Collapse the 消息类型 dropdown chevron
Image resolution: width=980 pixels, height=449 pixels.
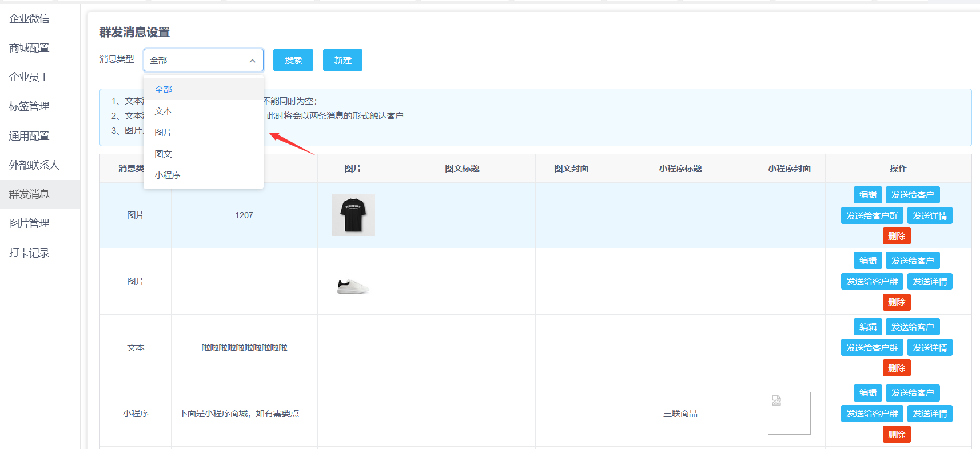[252, 61]
